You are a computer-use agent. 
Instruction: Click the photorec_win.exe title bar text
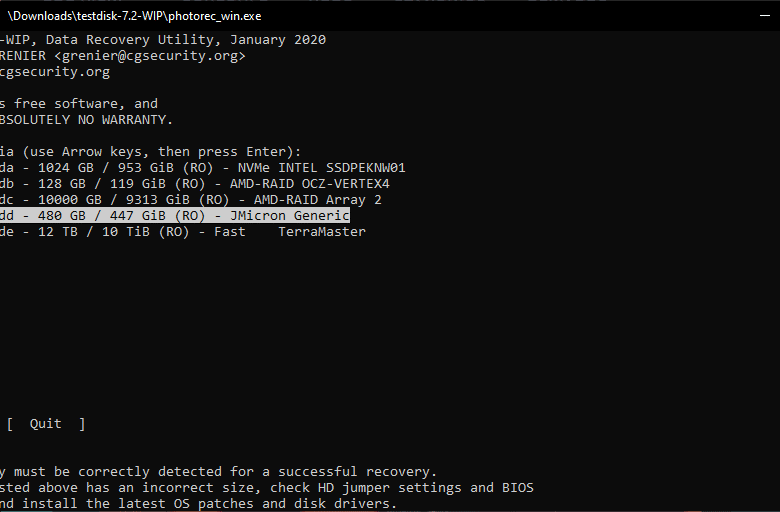(x=134, y=16)
